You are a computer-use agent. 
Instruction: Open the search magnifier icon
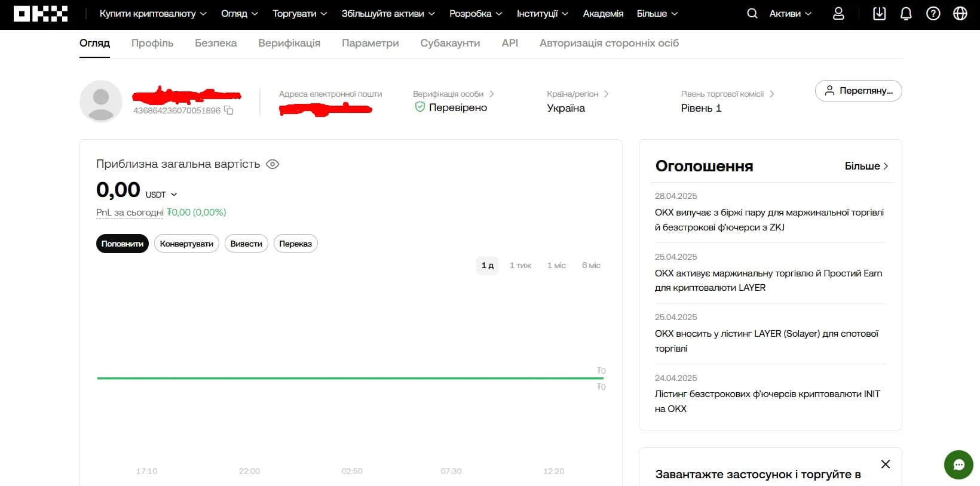(752, 13)
